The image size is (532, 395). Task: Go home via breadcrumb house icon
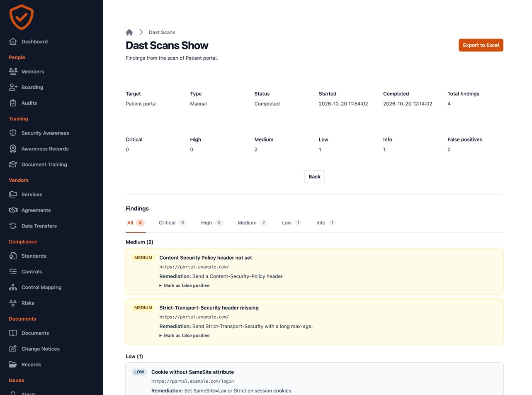(x=129, y=32)
